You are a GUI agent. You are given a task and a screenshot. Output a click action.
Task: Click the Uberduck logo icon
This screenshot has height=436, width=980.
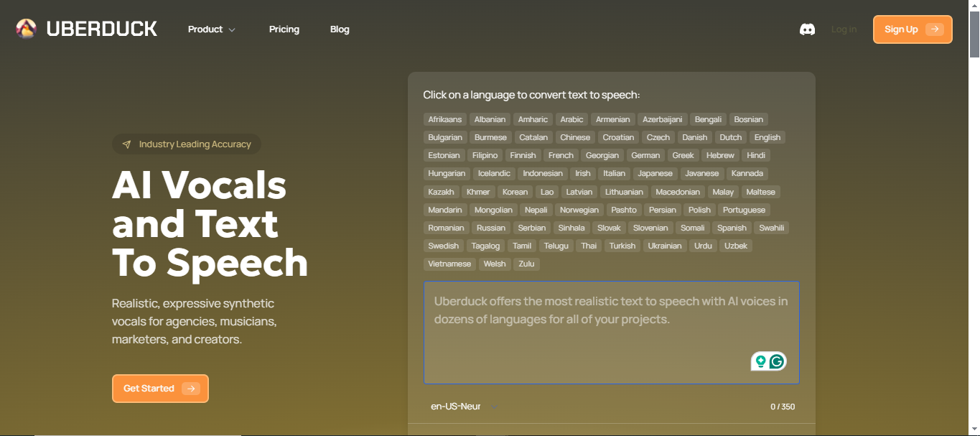pyautogui.click(x=26, y=29)
